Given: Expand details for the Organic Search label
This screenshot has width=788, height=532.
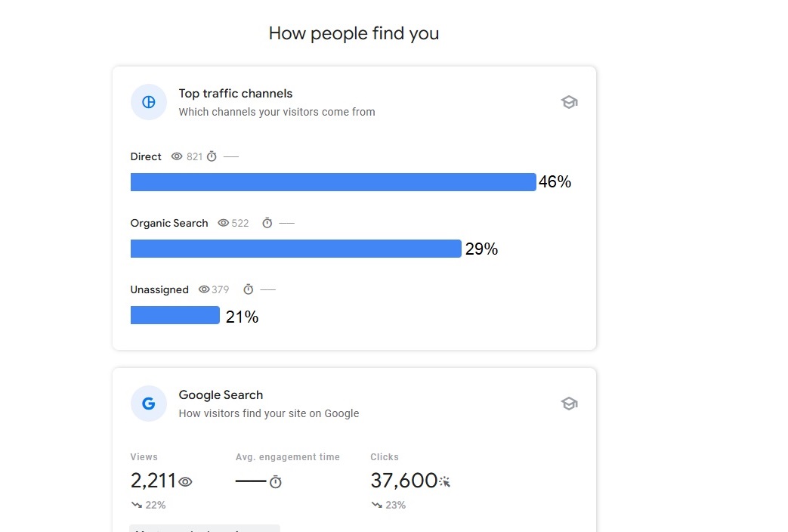Looking at the screenshot, I should click(168, 223).
